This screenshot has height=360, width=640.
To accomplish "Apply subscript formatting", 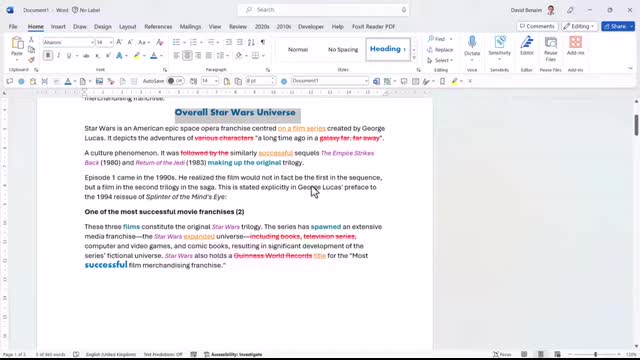I will 97,56.
